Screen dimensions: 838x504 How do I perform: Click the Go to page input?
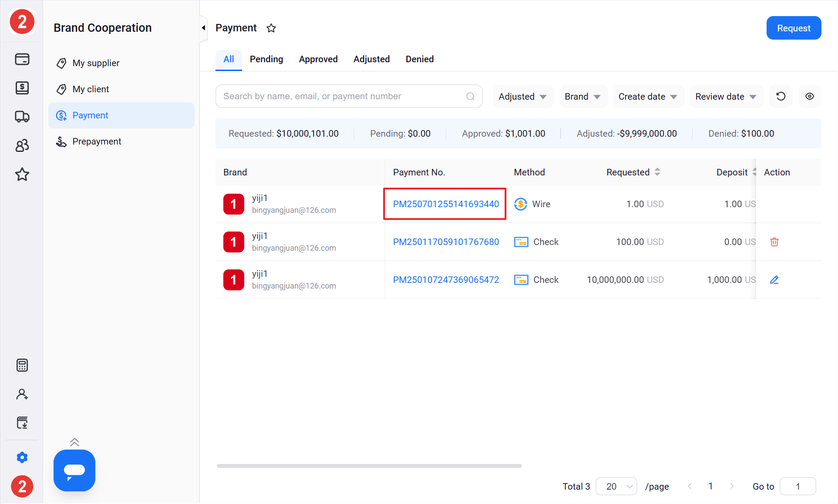(798, 486)
